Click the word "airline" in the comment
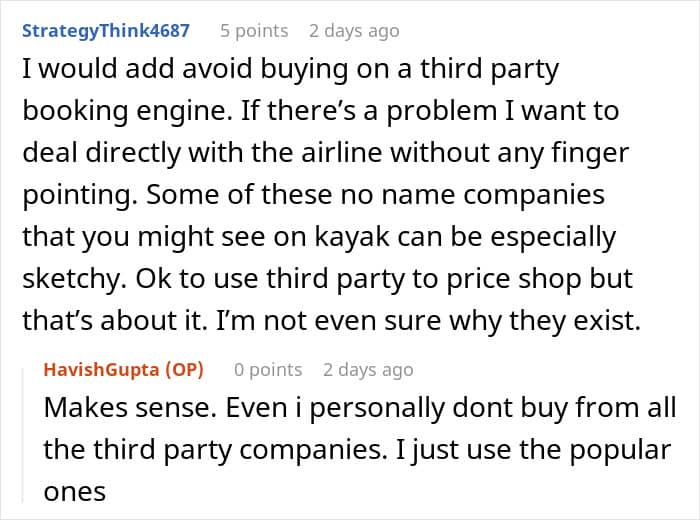The width and height of the screenshot is (700, 520). (342, 153)
